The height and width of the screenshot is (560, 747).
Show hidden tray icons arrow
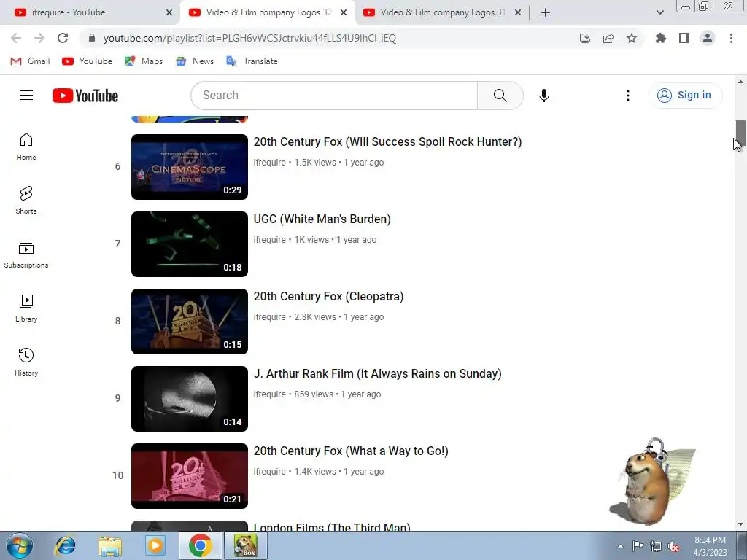620,547
